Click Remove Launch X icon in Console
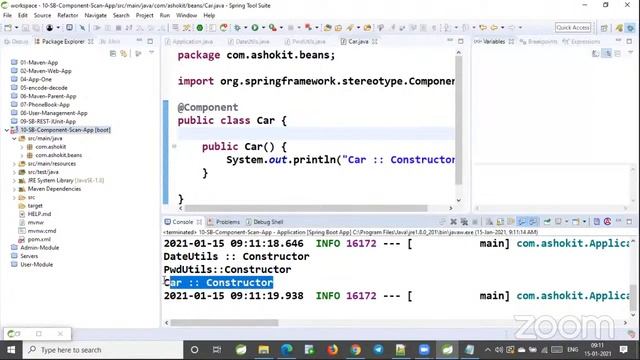The image size is (640, 360). coord(453,222)
